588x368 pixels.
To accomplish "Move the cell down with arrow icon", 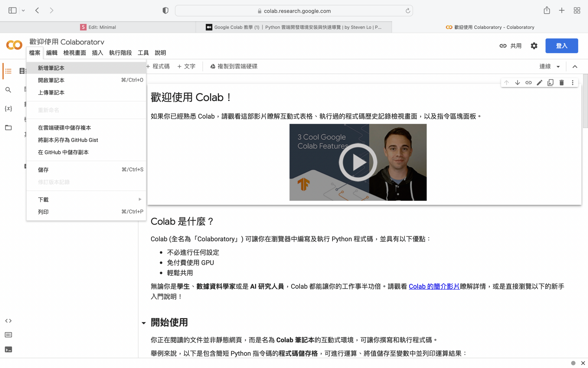I will (517, 83).
